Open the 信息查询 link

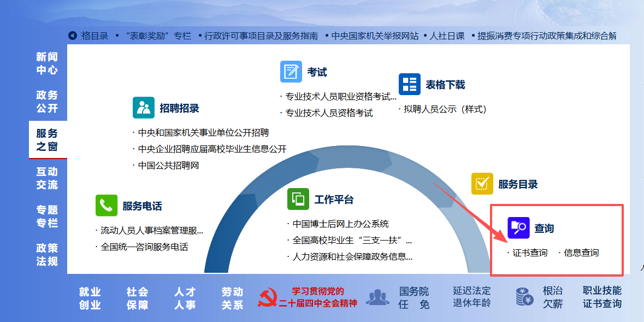(581, 253)
